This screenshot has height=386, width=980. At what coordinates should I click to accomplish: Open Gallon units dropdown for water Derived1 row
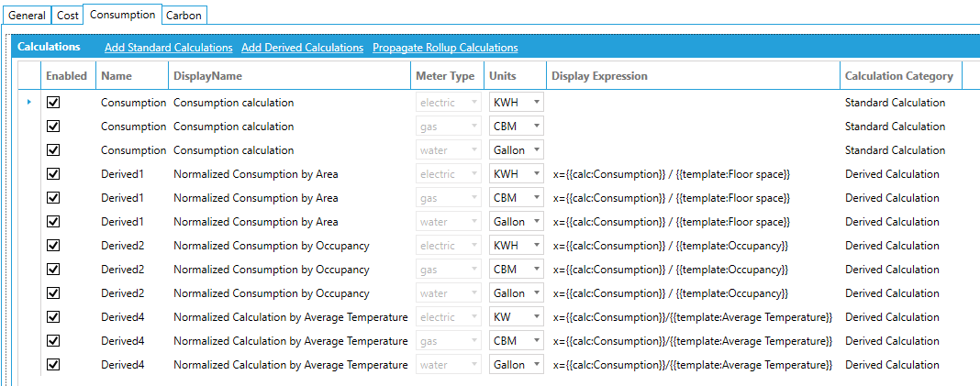536,222
